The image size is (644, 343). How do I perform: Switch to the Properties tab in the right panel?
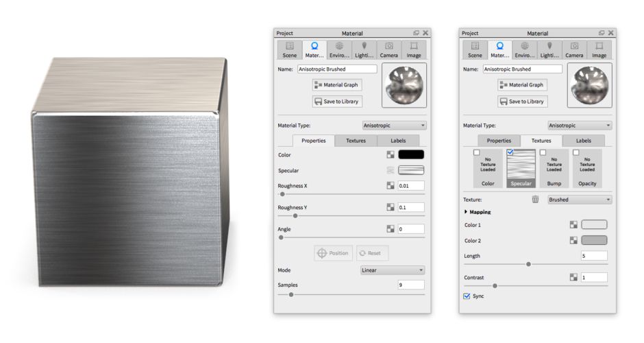pos(499,141)
